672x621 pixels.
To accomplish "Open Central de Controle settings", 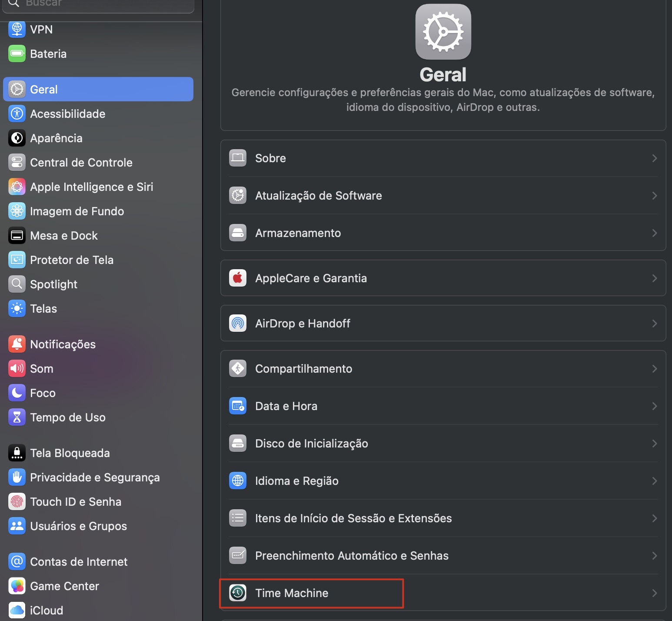I will [x=17, y=162].
